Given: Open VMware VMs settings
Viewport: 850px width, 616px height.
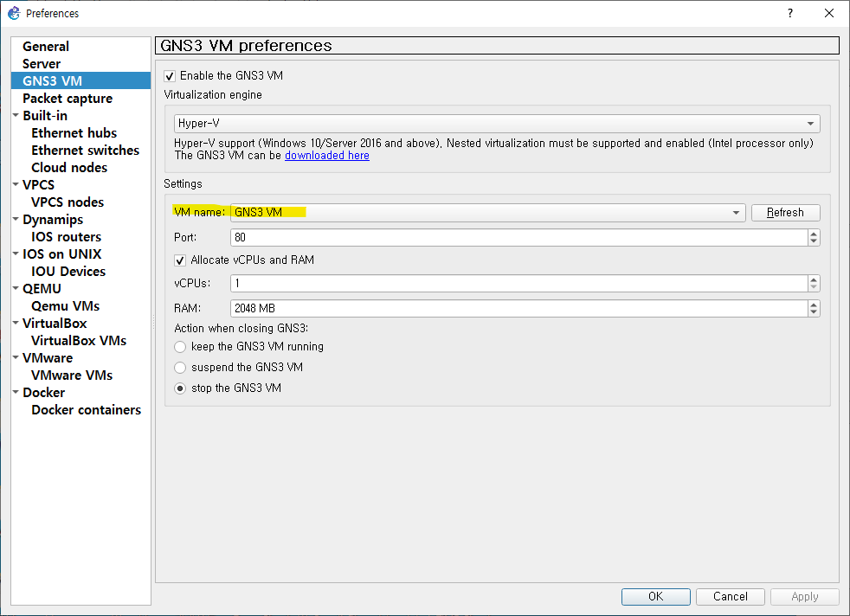Looking at the screenshot, I should [72, 375].
